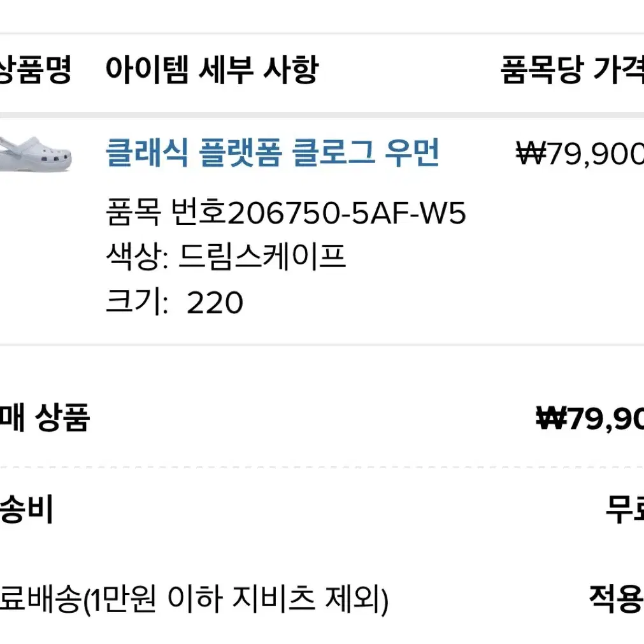Select the 무료 shipping cost value
This screenshot has height=644, width=644.
[625, 510]
